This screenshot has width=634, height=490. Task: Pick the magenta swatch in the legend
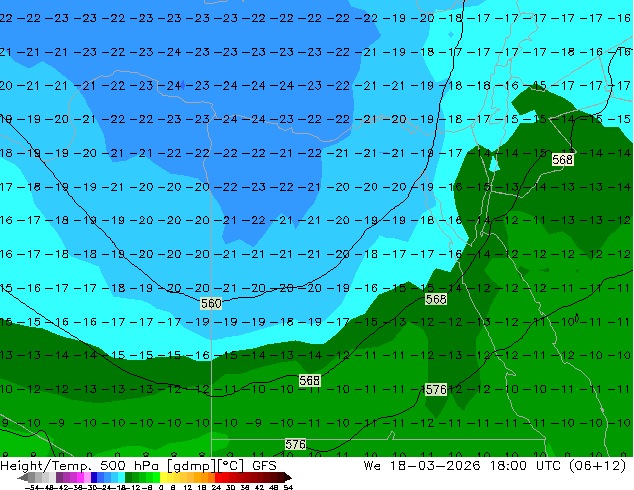[x=80, y=477]
